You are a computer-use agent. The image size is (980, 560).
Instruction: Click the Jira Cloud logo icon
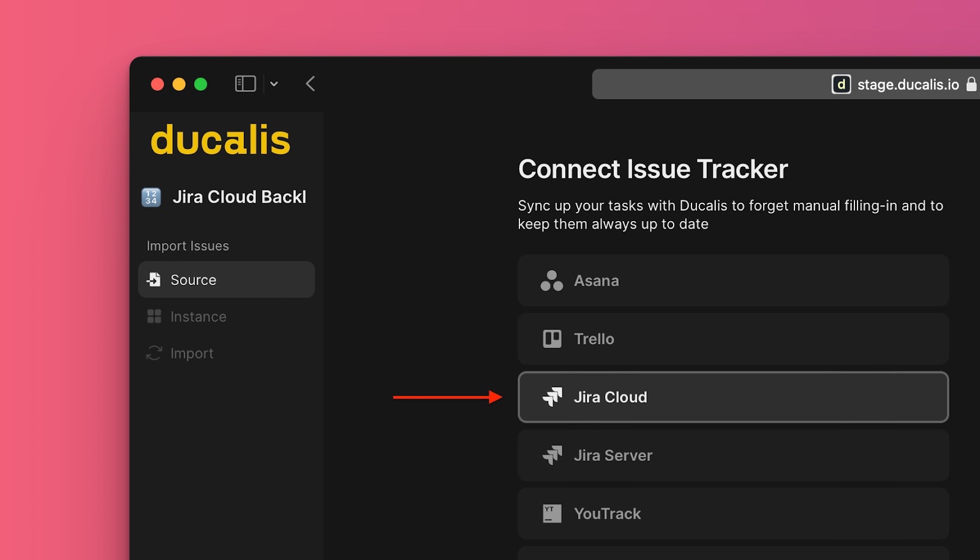click(x=552, y=397)
